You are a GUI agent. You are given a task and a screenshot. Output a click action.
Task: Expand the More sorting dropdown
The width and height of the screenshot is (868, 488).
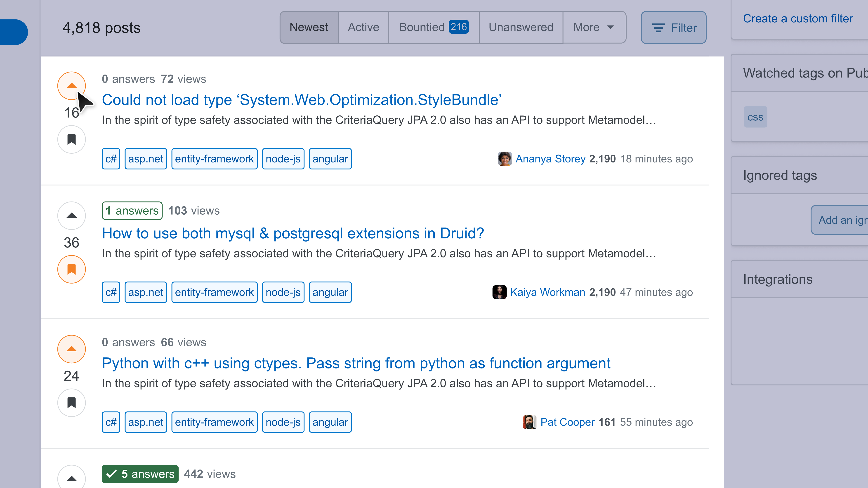[594, 27]
